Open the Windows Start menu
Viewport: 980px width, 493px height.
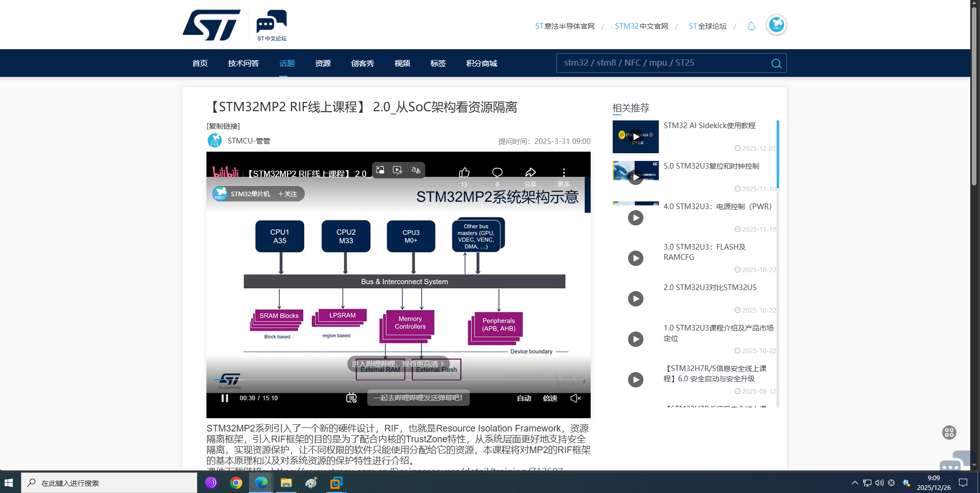pyautogui.click(x=9, y=483)
